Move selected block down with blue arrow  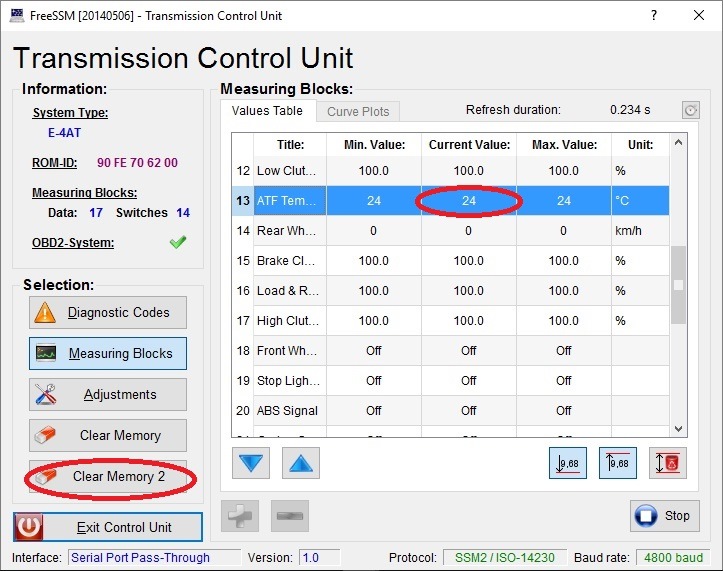coord(251,463)
